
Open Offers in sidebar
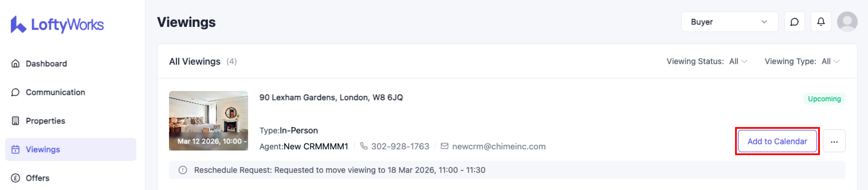point(38,178)
